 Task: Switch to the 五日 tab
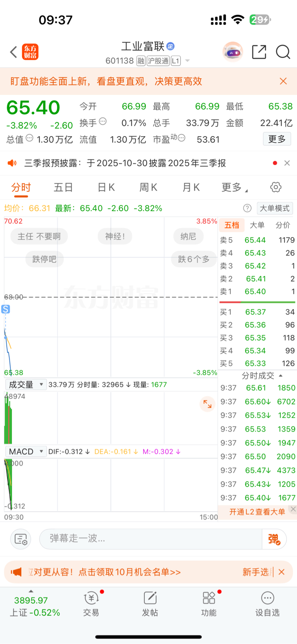coord(63,188)
